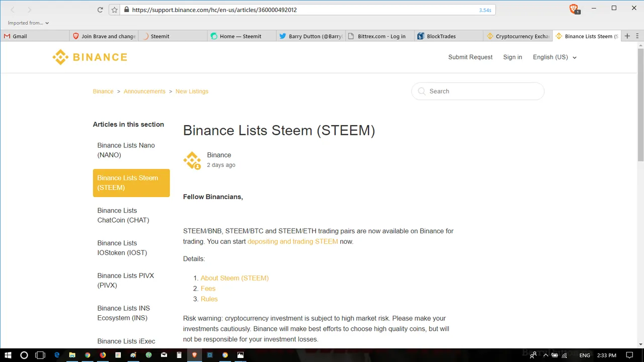Select the Binance Lists Steem (STEEM) sidebar article

point(131,183)
